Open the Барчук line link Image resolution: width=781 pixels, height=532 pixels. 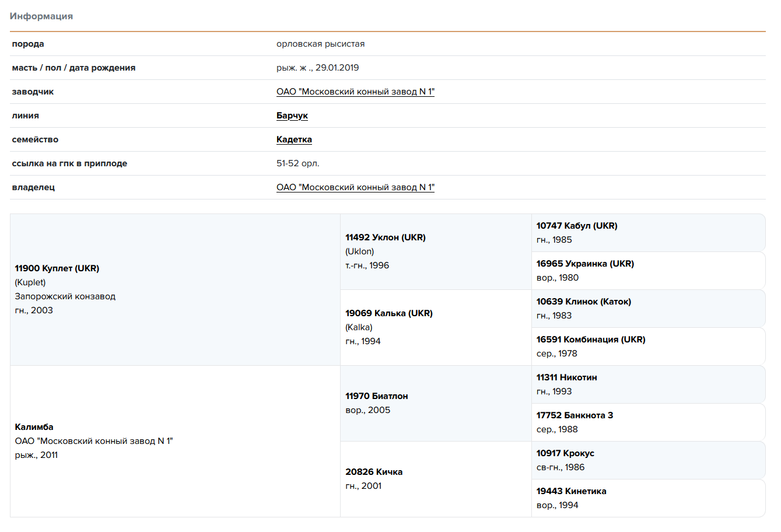click(x=292, y=116)
